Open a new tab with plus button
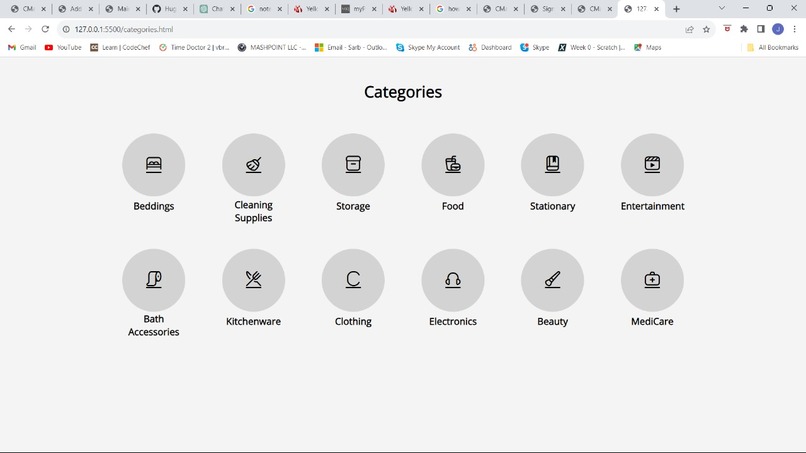Screen dimensions: 806x453 point(676,9)
